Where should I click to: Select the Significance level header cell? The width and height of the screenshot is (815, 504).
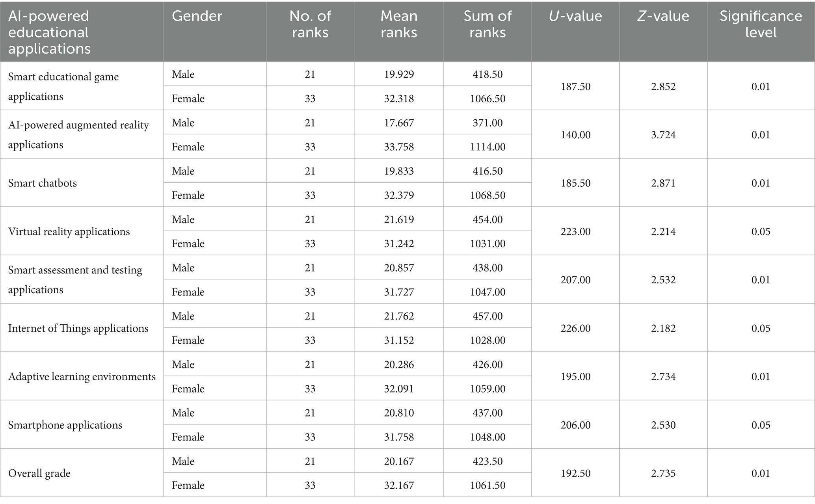click(761, 24)
